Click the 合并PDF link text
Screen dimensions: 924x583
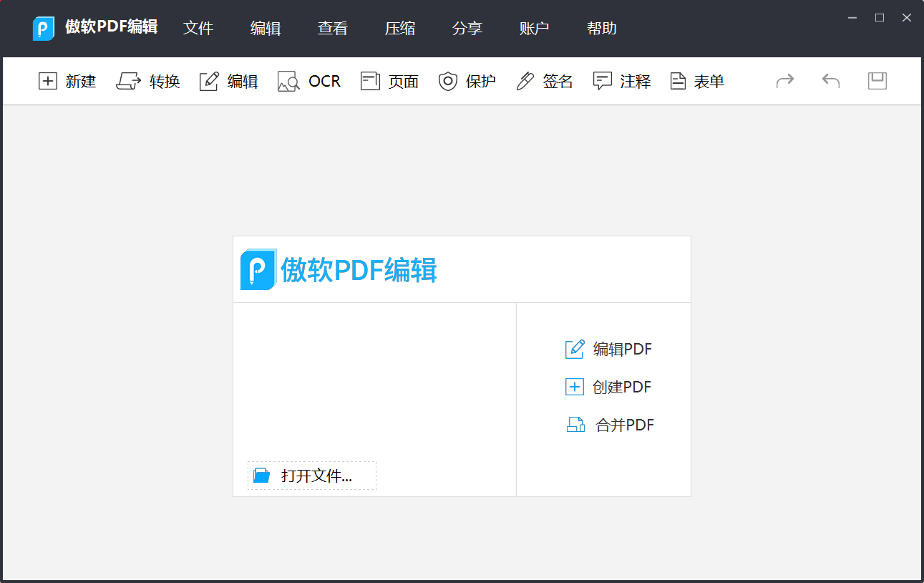(625, 425)
